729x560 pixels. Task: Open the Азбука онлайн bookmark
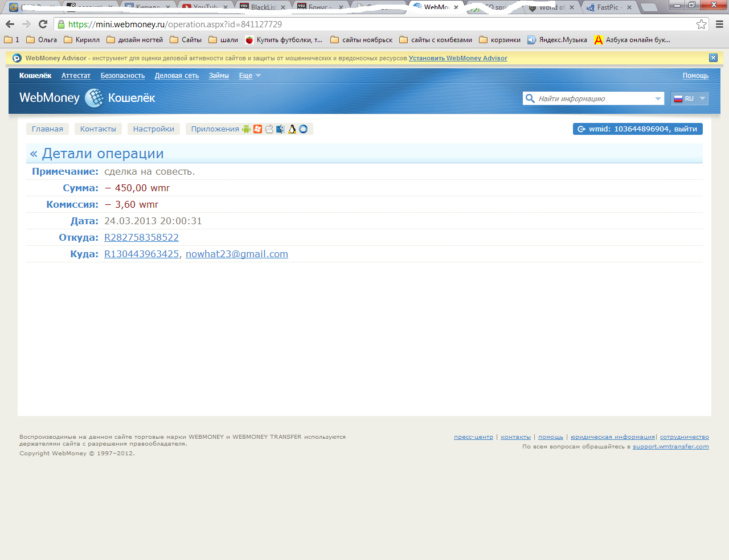pyautogui.click(x=632, y=40)
